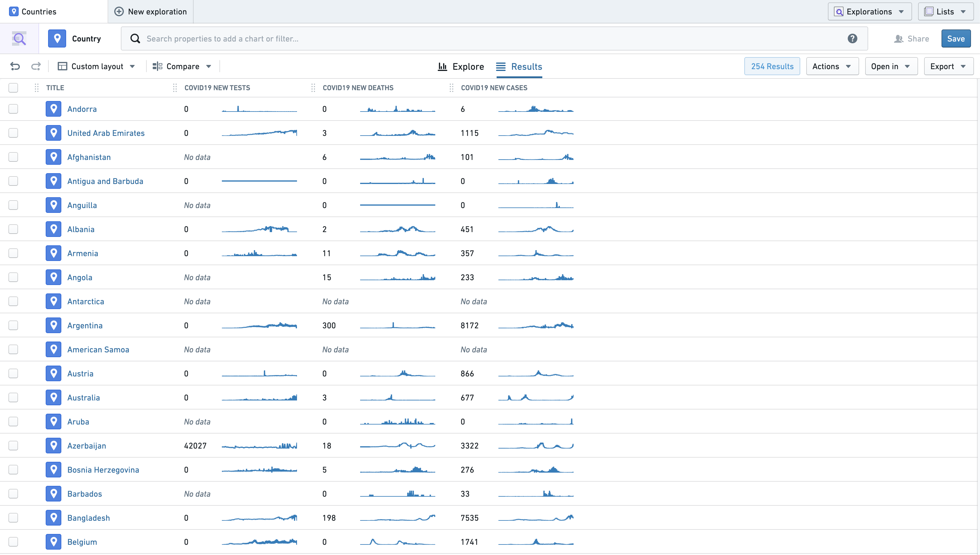Click Andorra's location pin icon
This screenshot has width=980, height=555.
53,109
